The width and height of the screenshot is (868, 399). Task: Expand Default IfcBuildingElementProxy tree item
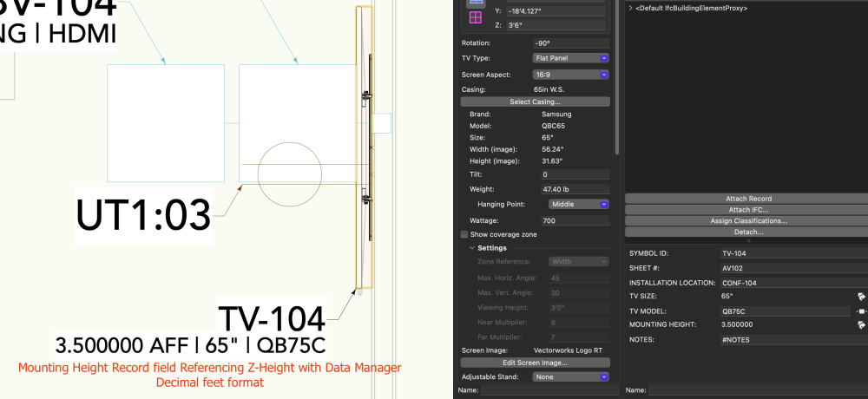click(x=629, y=8)
